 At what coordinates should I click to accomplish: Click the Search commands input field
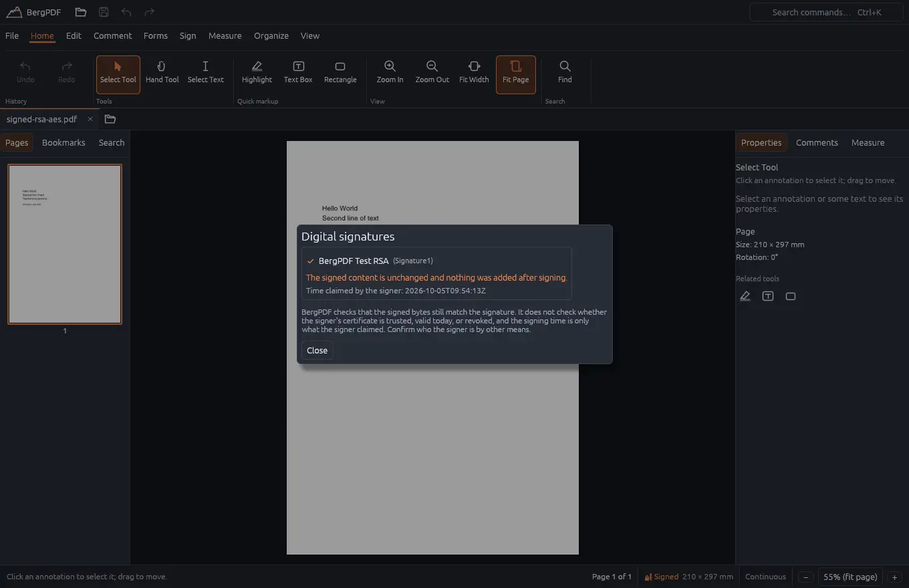(825, 12)
